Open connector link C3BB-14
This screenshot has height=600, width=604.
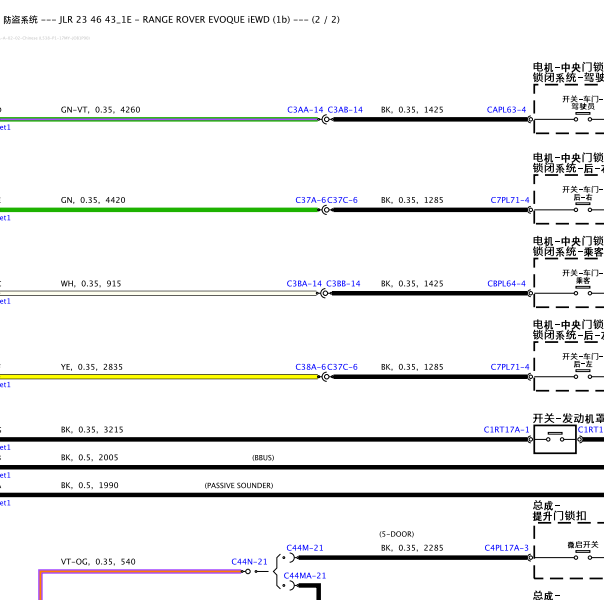coord(343,284)
